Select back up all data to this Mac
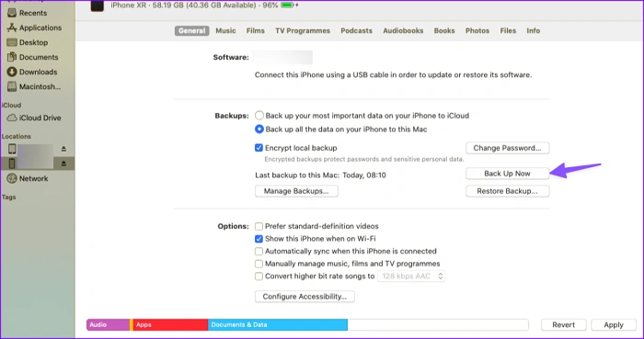 [259, 130]
